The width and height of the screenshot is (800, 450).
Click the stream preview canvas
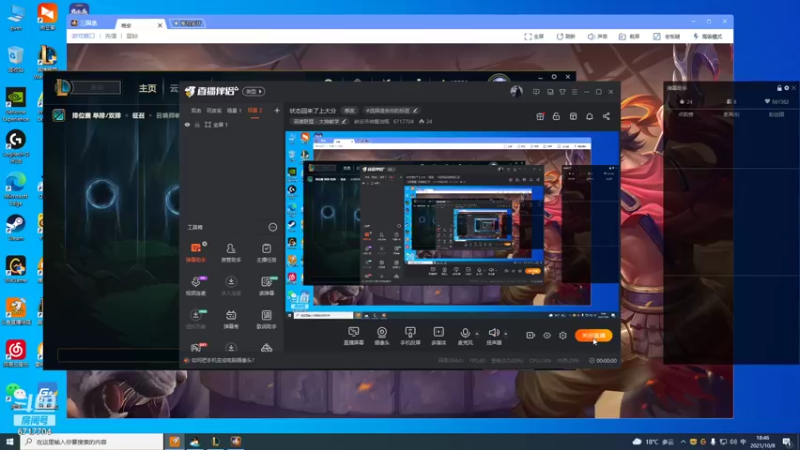coord(452,226)
